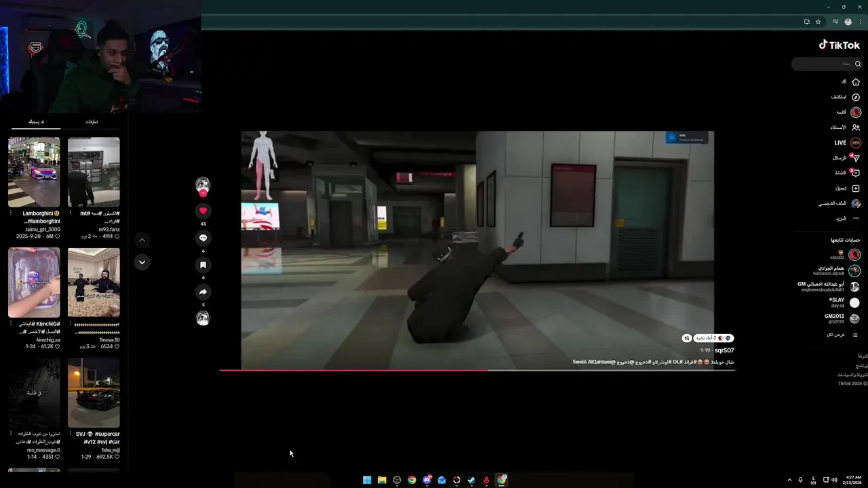This screenshot has width=868, height=488.
Task: Bookmark this page with Chrome star icon
Action: point(818,22)
